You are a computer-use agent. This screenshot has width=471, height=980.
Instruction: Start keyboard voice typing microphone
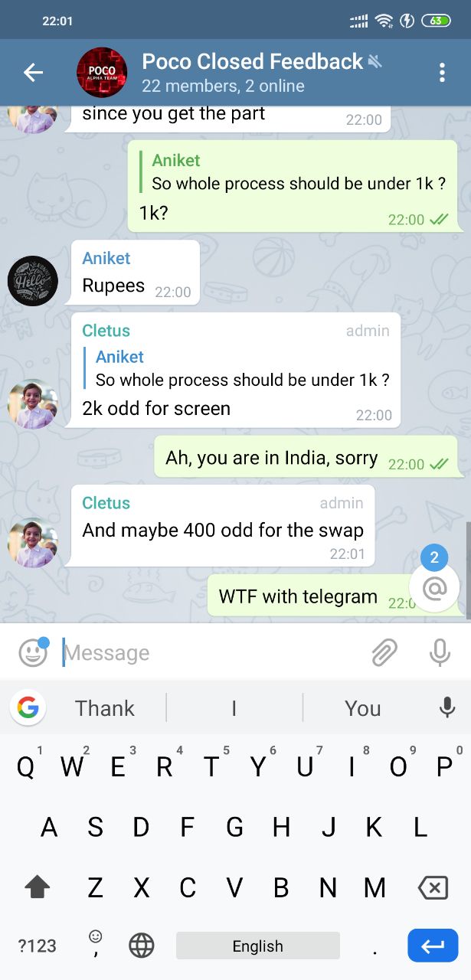tap(447, 708)
